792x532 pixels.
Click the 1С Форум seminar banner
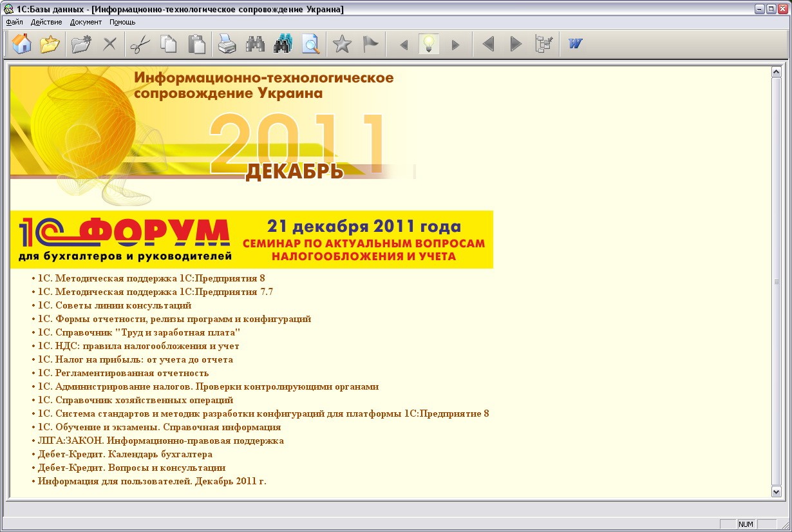252,240
